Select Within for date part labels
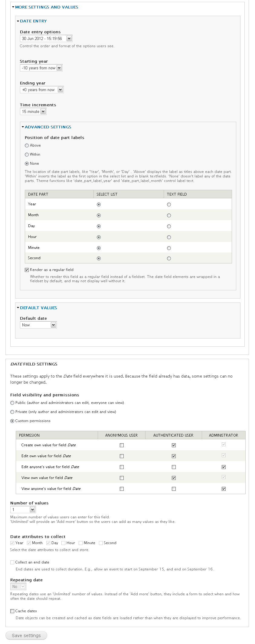The width and height of the screenshot is (255, 644). click(27, 154)
